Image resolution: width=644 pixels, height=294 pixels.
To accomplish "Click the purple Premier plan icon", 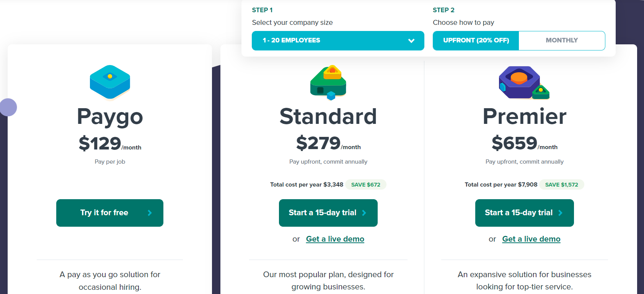I will (x=524, y=82).
